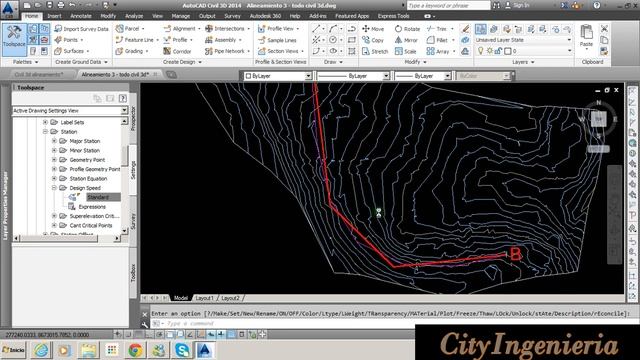Click the Corridor tool icon
The height and width of the screenshot is (360, 640).
point(167,51)
